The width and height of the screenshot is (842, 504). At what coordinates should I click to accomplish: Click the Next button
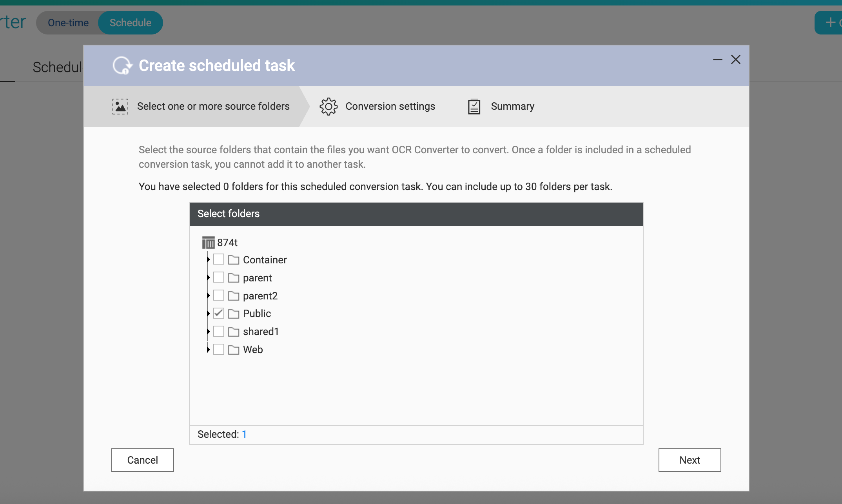click(x=690, y=460)
